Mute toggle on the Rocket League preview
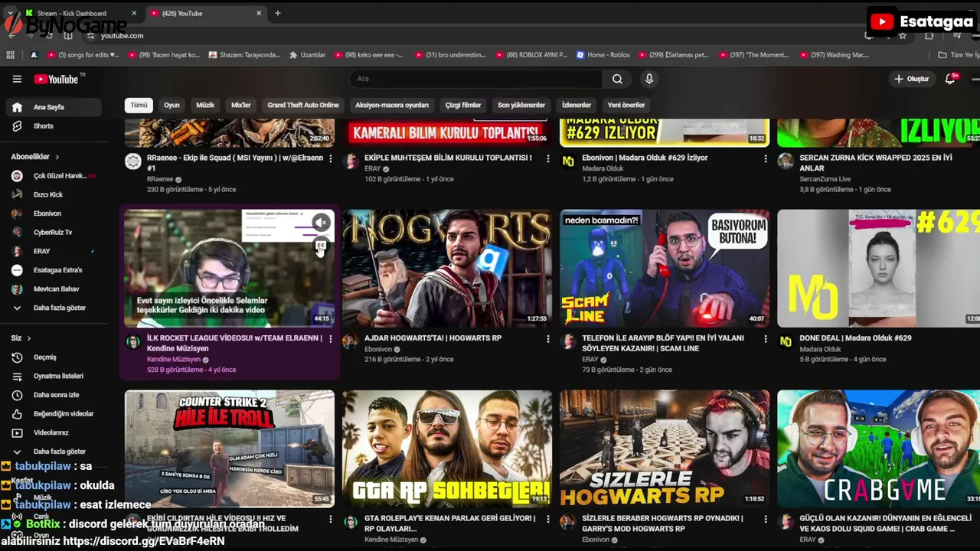Viewport: 980px width, 551px height. [322, 223]
